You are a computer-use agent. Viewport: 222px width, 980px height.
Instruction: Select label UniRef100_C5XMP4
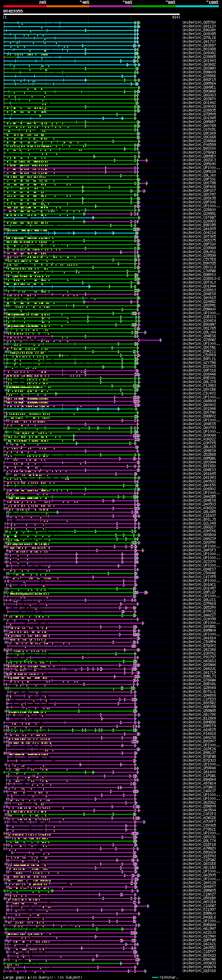point(199,642)
